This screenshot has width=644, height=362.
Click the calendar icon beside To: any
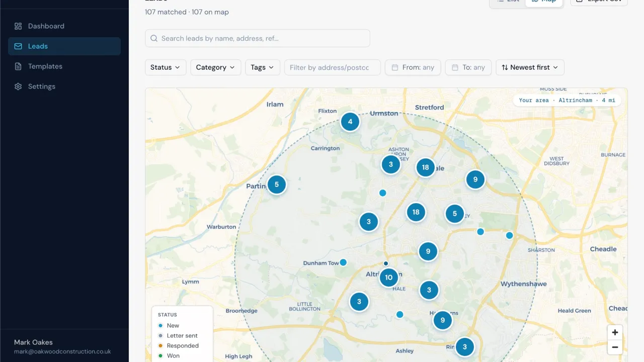455,67
